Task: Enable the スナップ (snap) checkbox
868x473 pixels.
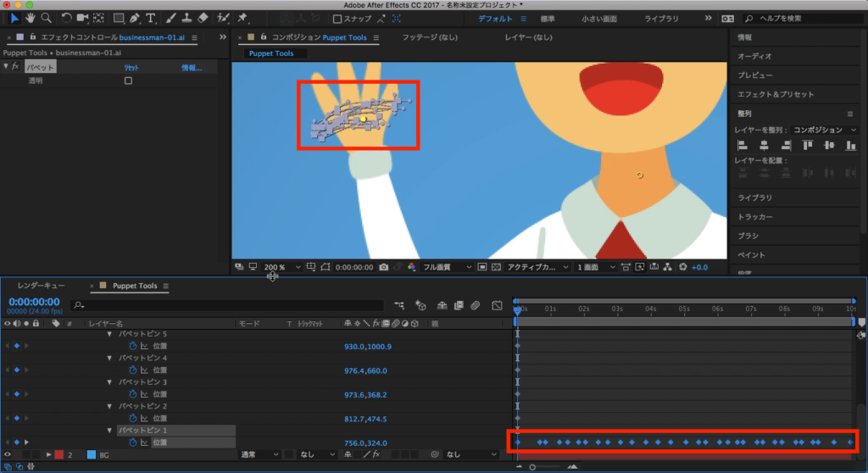Action: tap(337, 19)
